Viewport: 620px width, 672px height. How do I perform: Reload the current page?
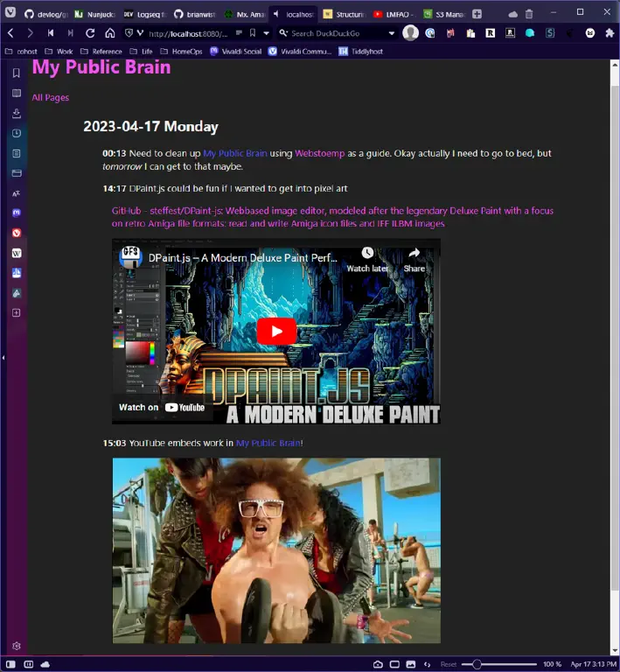click(x=90, y=33)
